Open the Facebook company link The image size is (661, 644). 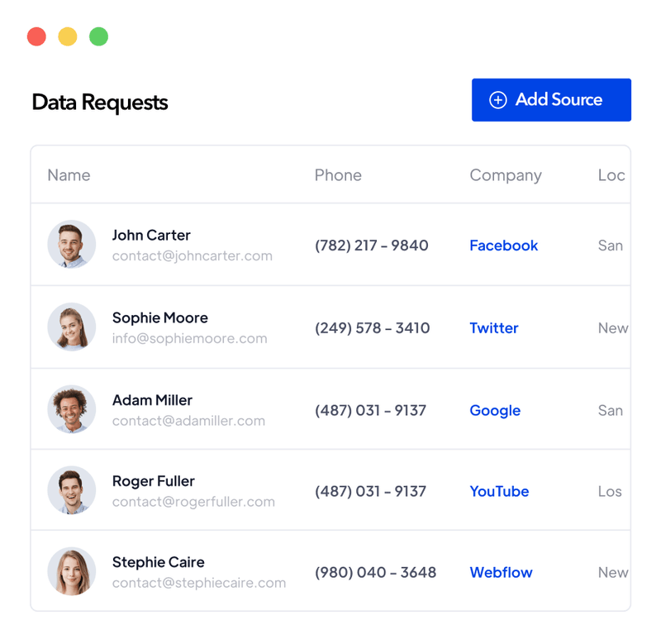coord(504,246)
